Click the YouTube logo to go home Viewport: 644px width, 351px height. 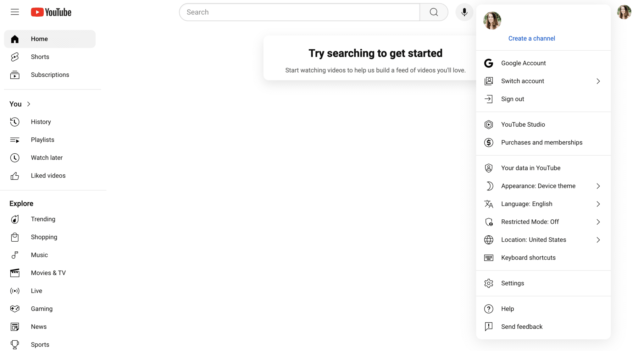coord(51,12)
